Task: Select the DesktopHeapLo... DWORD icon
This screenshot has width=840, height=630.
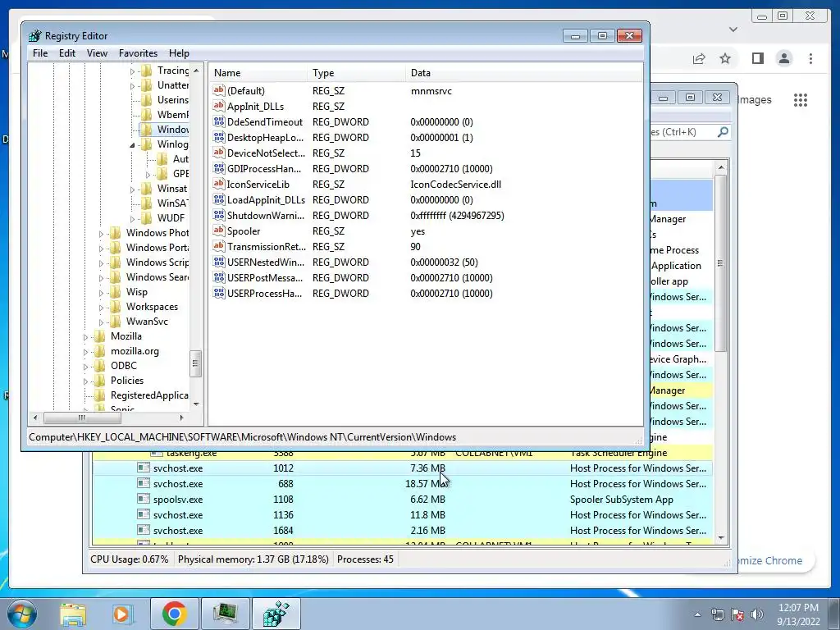Action: [218, 137]
